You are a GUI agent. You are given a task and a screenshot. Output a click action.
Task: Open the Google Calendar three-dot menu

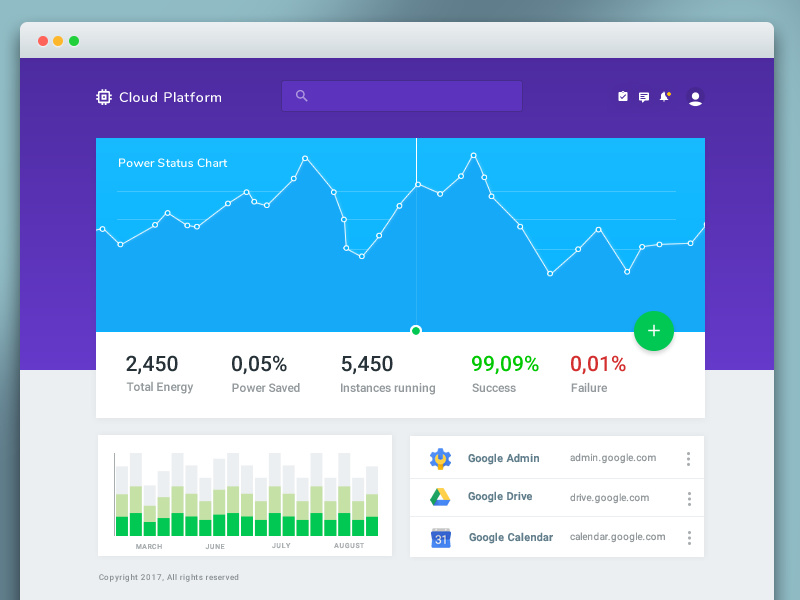(688, 537)
